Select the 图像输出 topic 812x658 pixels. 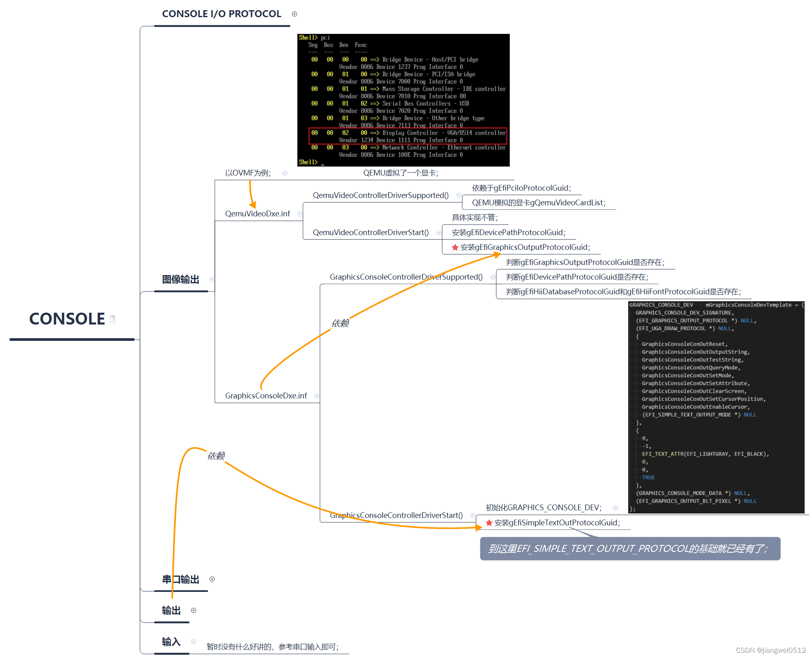click(181, 280)
